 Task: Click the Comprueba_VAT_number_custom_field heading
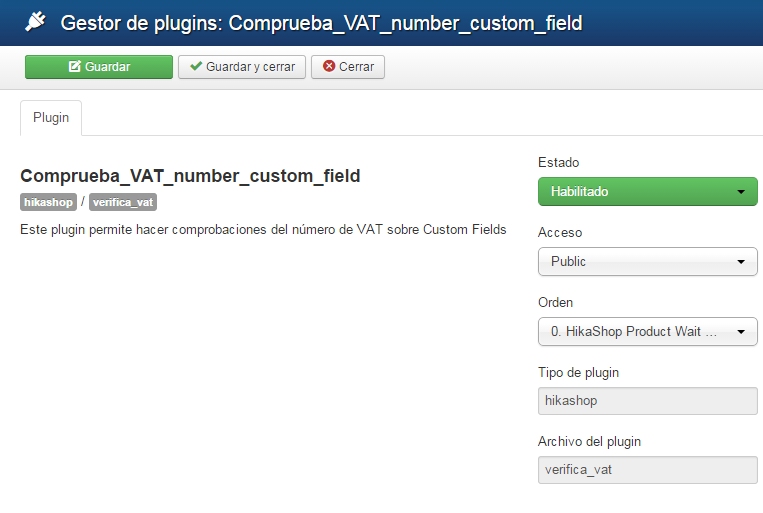pyautogui.click(x=190, y=176)
